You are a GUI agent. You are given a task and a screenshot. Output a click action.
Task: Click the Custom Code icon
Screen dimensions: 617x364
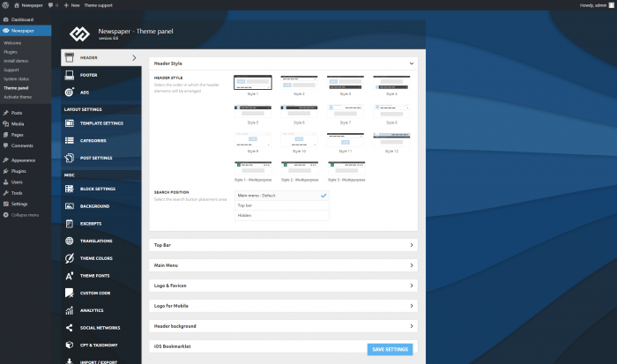(x=70, y=293)
